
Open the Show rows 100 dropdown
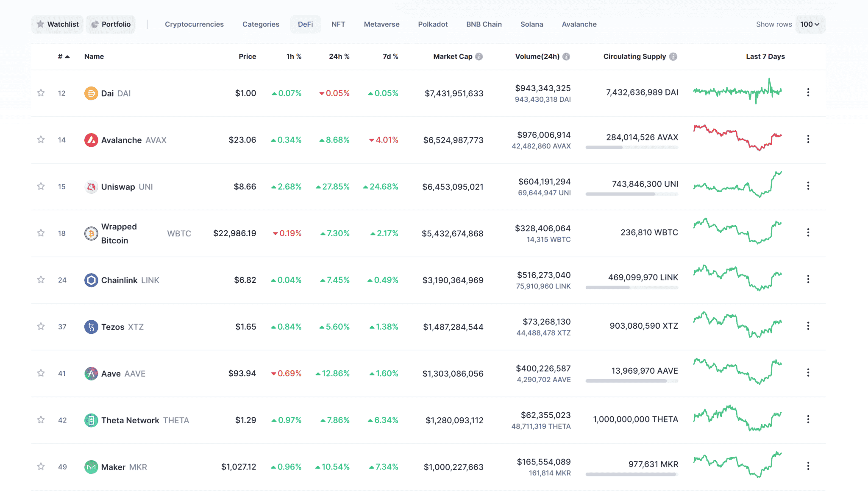(810, 24)
